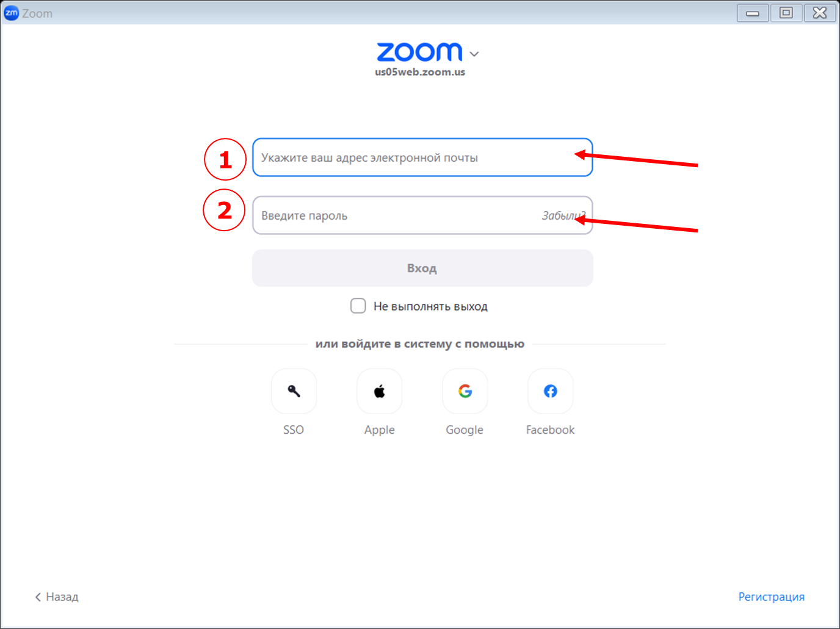Focus the email address input field
The width and height of the screenshot is (840, 629).
422,157
